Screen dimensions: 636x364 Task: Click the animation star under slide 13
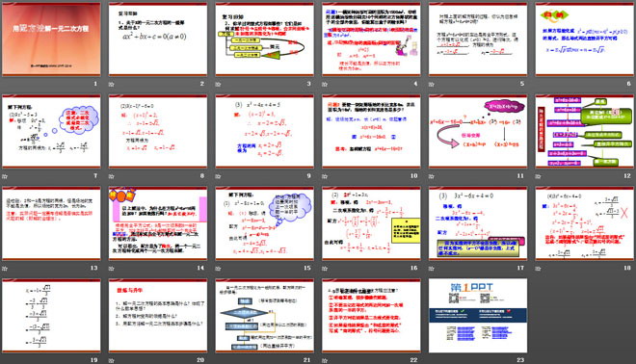pyautogui.click(x=5, y=269)
